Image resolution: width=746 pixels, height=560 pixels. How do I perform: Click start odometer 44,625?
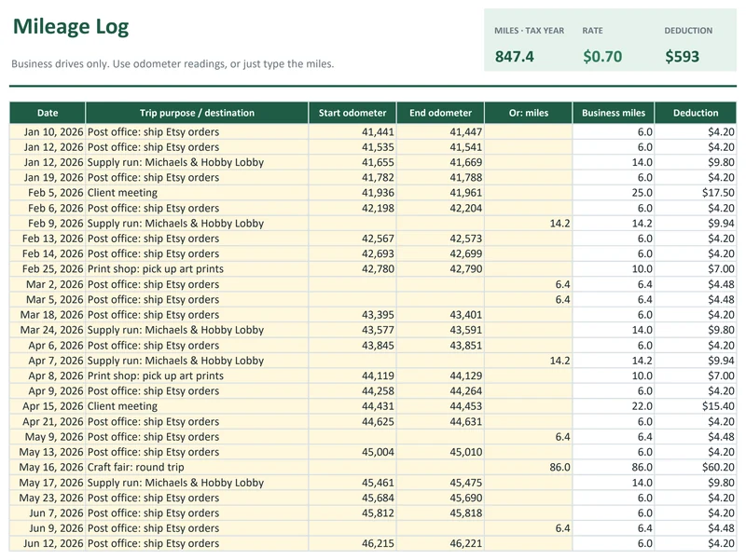click(x=352, y=421)
